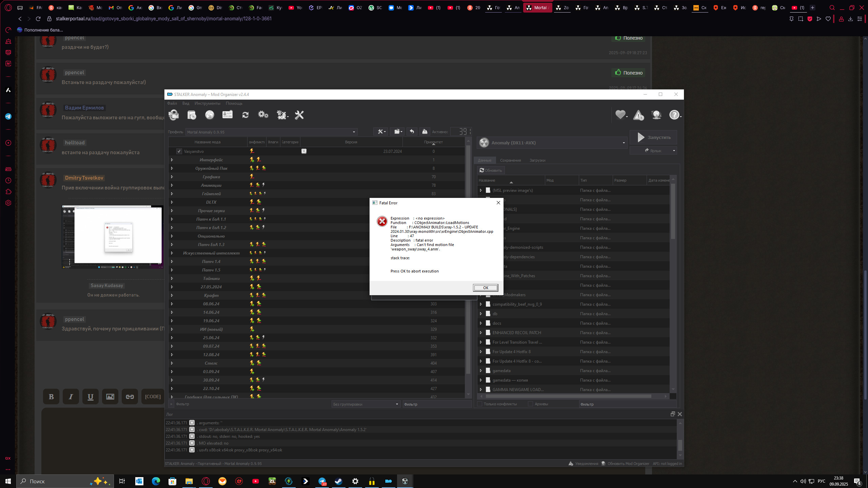Open the folder shortcuts dropdown button

(397, 132)
